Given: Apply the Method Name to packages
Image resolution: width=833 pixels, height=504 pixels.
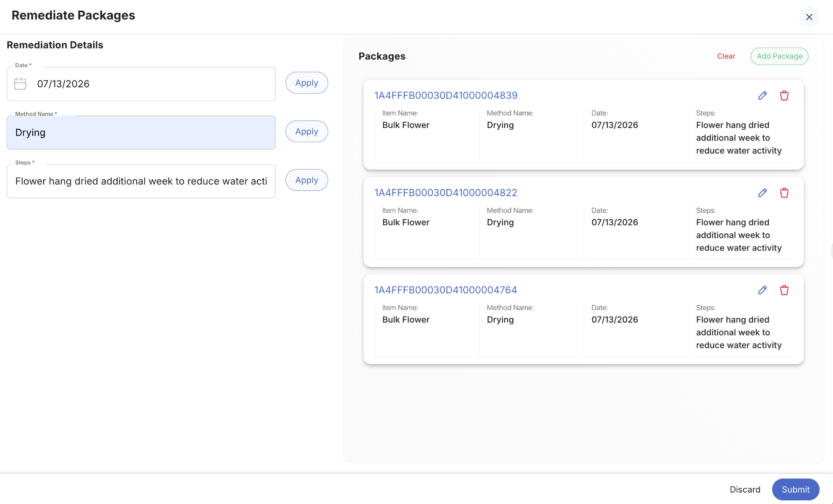Looking at the screenshot, I should [x=307, y=131].
